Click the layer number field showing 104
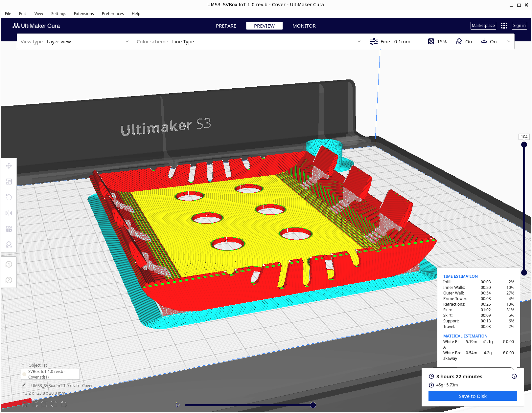The image size is (532, 413). [524, 137]
